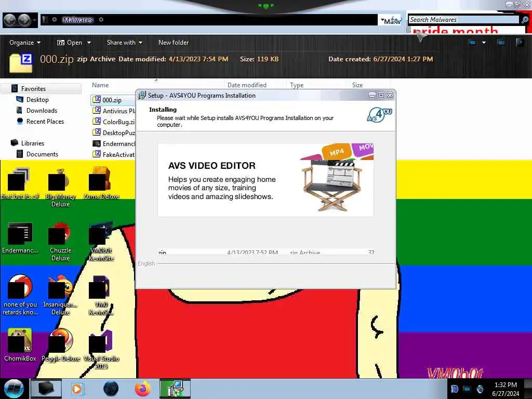Select the Endermanch file in list
Screen dimensions: 532x399
(114, 143)
